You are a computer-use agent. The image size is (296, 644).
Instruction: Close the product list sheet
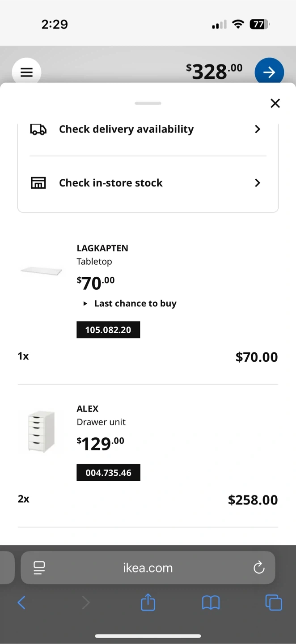(x=275, y=103)
